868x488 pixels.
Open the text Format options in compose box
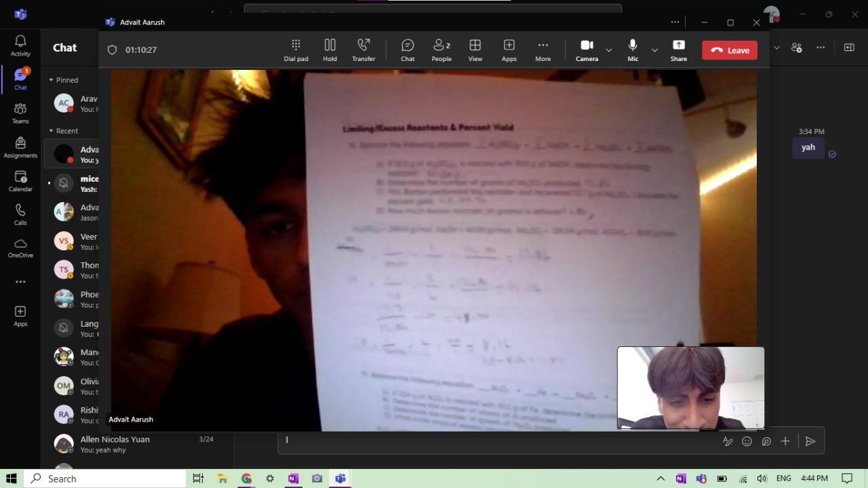tap(728, 441)
